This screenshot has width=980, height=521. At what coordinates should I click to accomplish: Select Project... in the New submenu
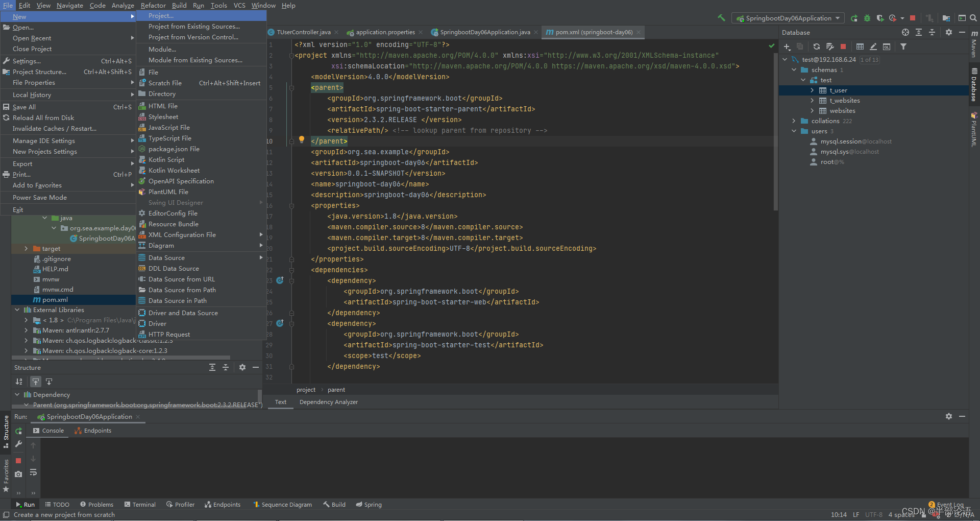point(201,16)
